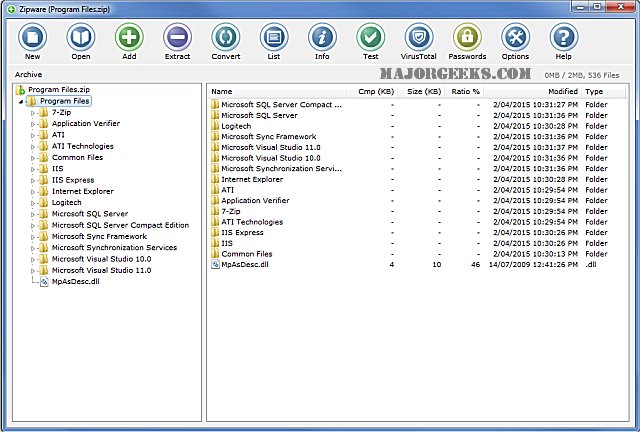Select Microsoft Visual Studio 10.0 in tree
The width and height of the screenshot is (640, 432).
(x=101, y=259)
